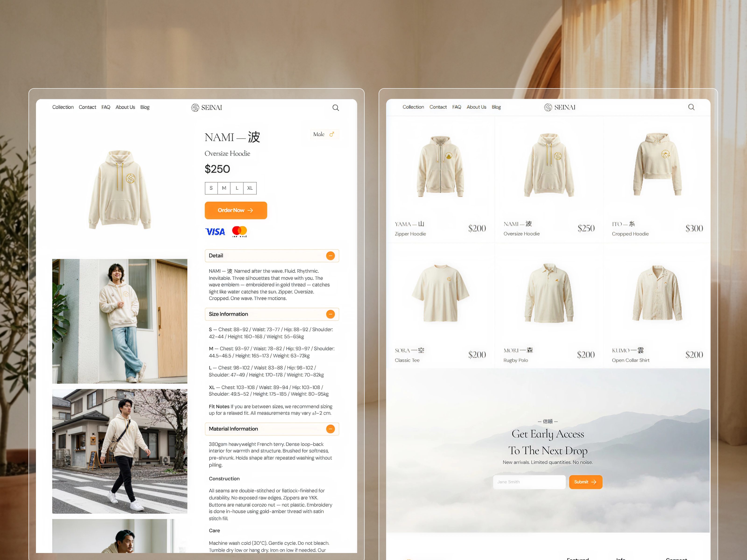Open Collection menu on the product page
This screenshot has width=747, height=560.
click(63, 107)
